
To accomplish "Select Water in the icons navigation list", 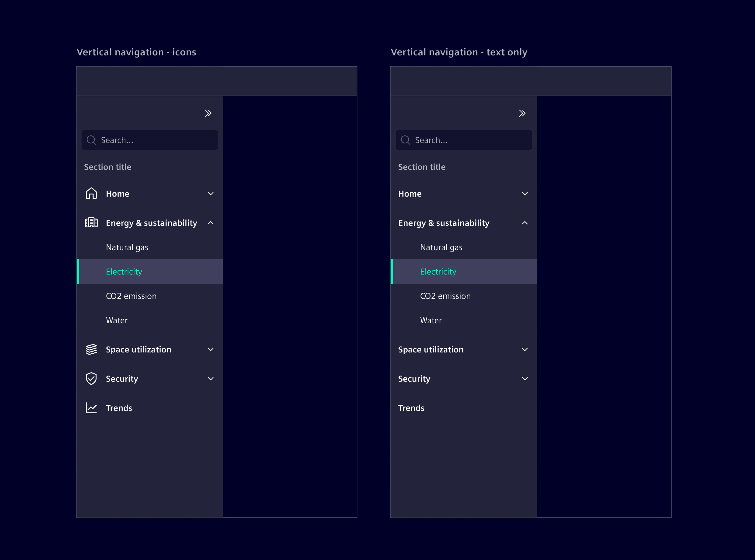I will (x=117, y=320).
